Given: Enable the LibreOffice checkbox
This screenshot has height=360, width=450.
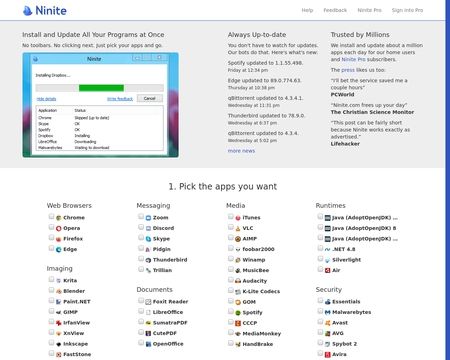Looking at the screenshot, I should coord(141,311).
